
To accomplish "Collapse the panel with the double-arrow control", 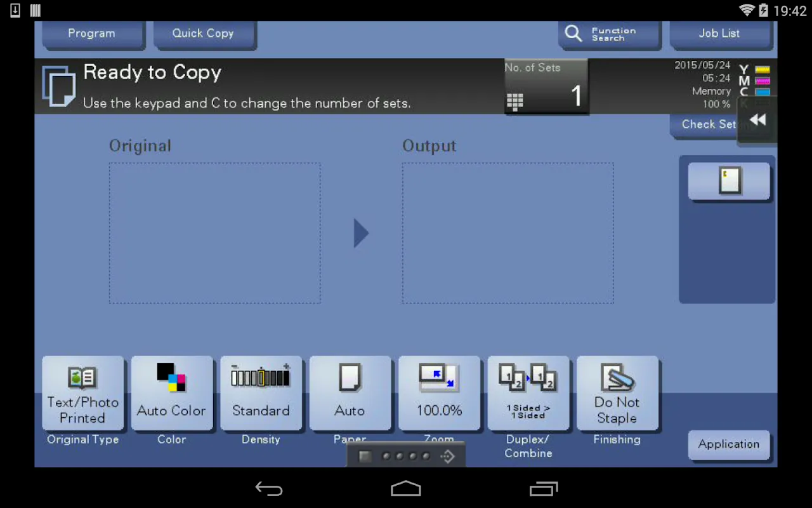I will (757, 119).
